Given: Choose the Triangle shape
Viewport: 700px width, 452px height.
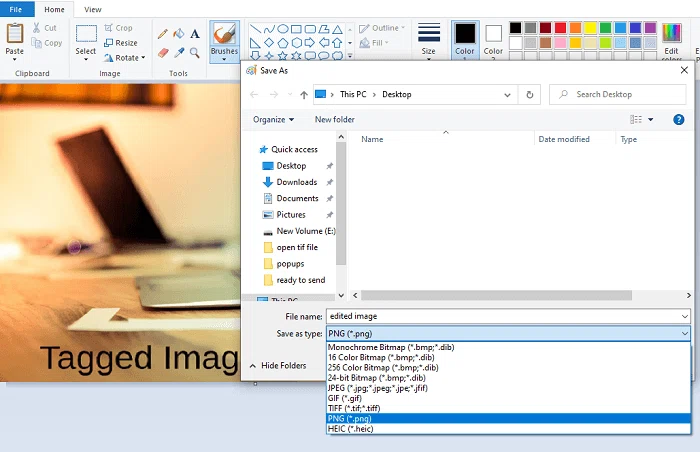Looking at the screenshot, I should pos(338,29).
